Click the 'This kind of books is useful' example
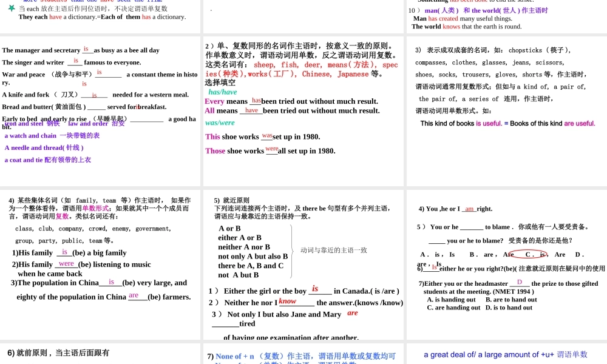Image resolution: width=607 pixels, height=364 pixels. (x=507, y=123)
